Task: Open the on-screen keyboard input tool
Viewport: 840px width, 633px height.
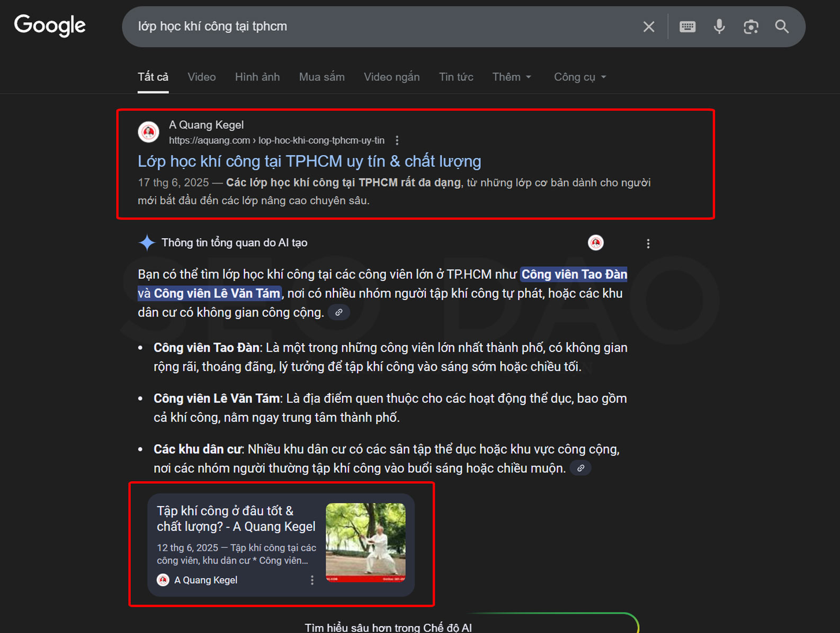Action: (687, 26)
